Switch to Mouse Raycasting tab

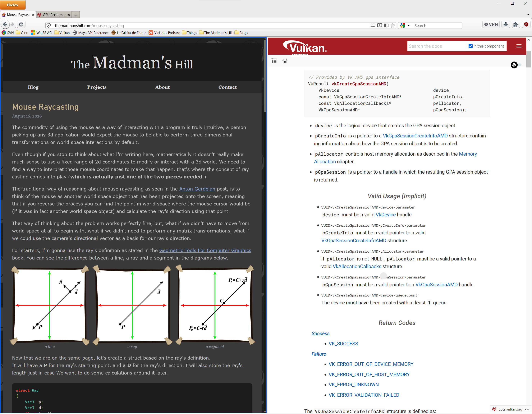click(x=18, y=15)
